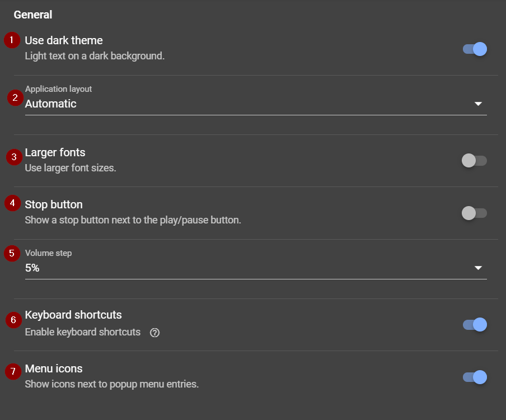Viewport: 506px width, 420px height.
Task: Click red annotation marker number 5
Action: [12, 253]
